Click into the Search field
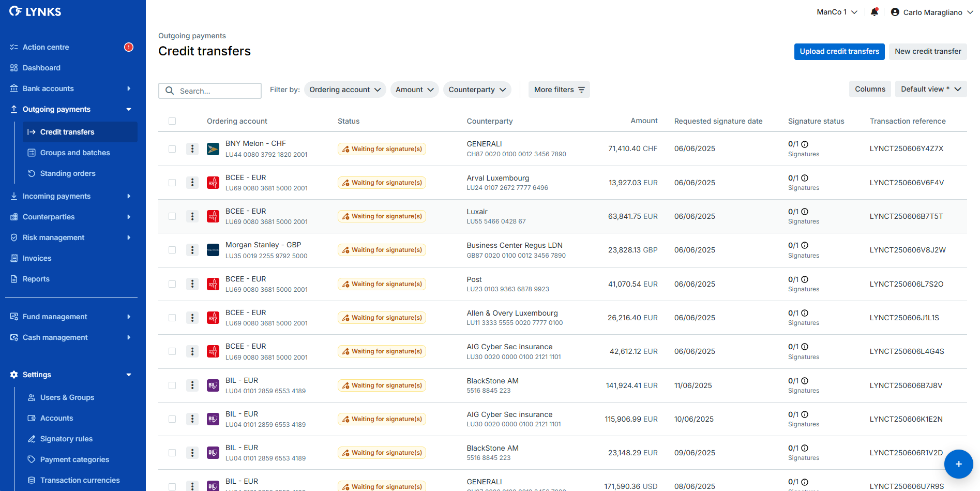Viewport: 980px width, 491px height. [210, 91]
